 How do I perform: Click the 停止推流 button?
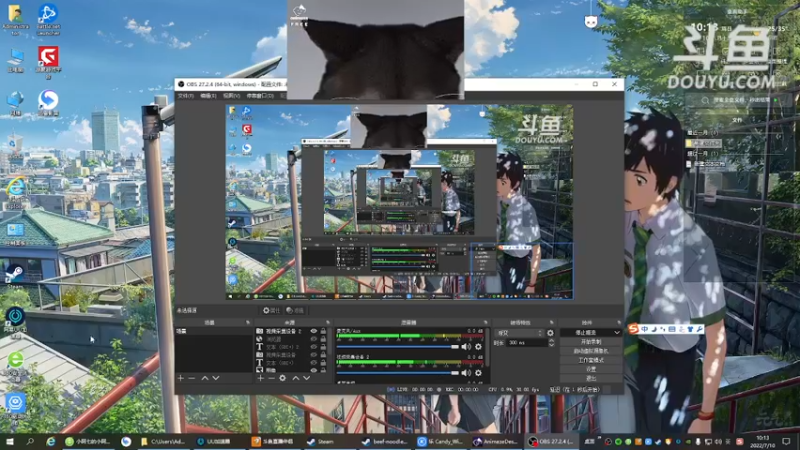586,333
